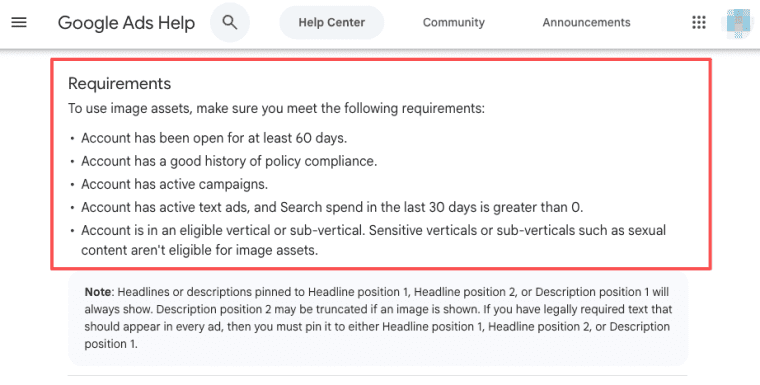Viewport: 760px width, 385px height.
Task: Click 'position 1.' at end of note
Action: click(x=111, y=344)
